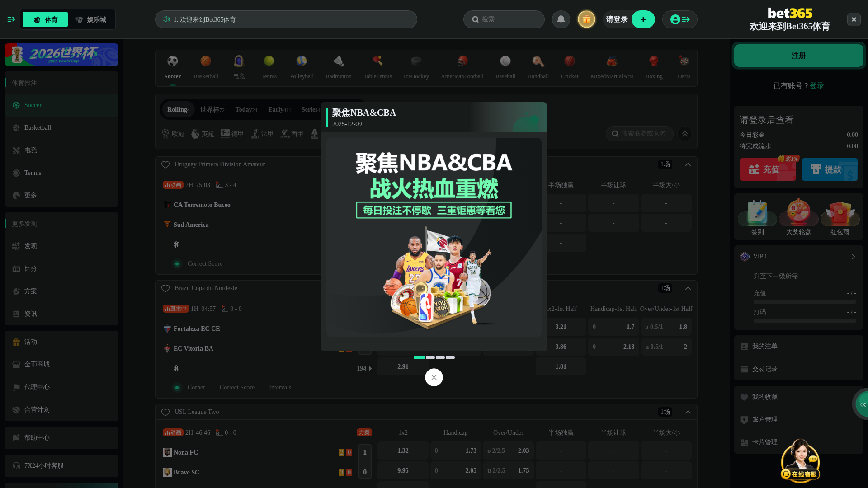Switch to 娱乐城 casino mode toggle
The width and height of the screenshot is (868, 488).
(91, 19)
